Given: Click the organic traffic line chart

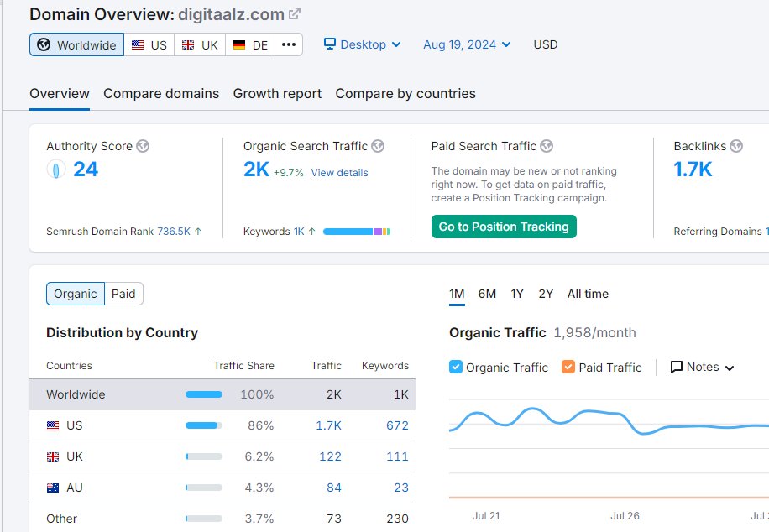Looking at the screenshot, I should click(x=609, y=422).
